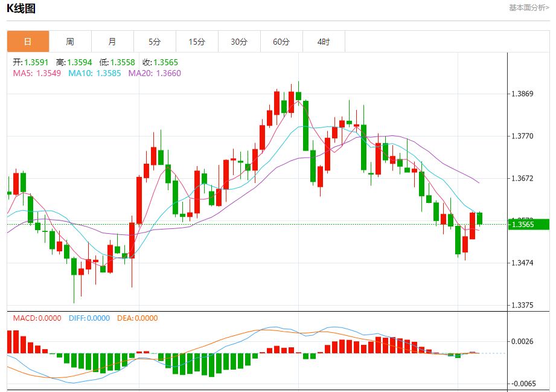This screenshot has height=392, width=556.
Task: Select the 30分 interval tab
Action: pos(239,42)
